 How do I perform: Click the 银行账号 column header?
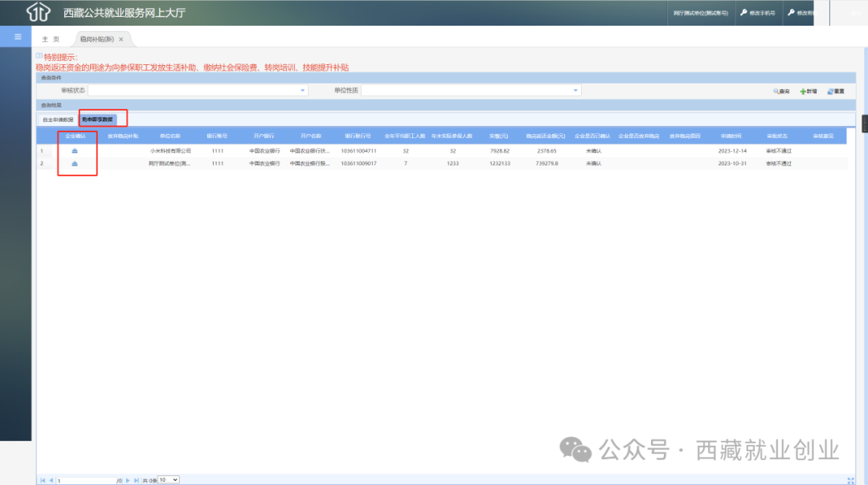[217, 136]
